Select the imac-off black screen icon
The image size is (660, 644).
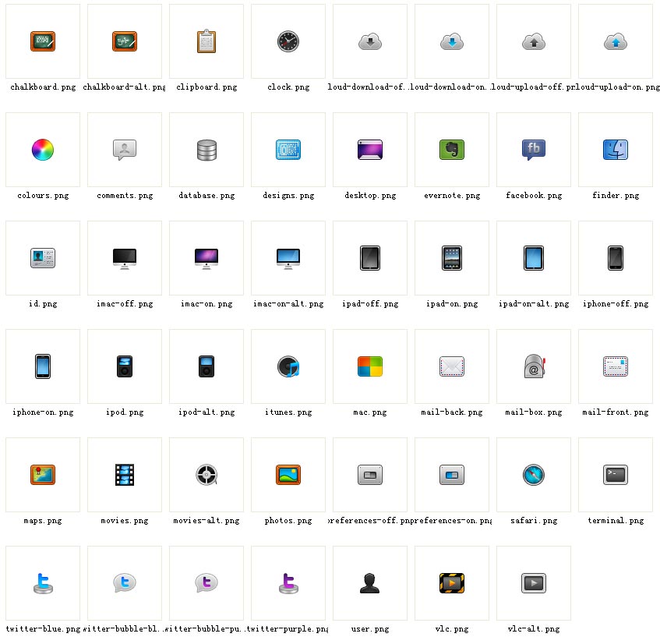125,258
